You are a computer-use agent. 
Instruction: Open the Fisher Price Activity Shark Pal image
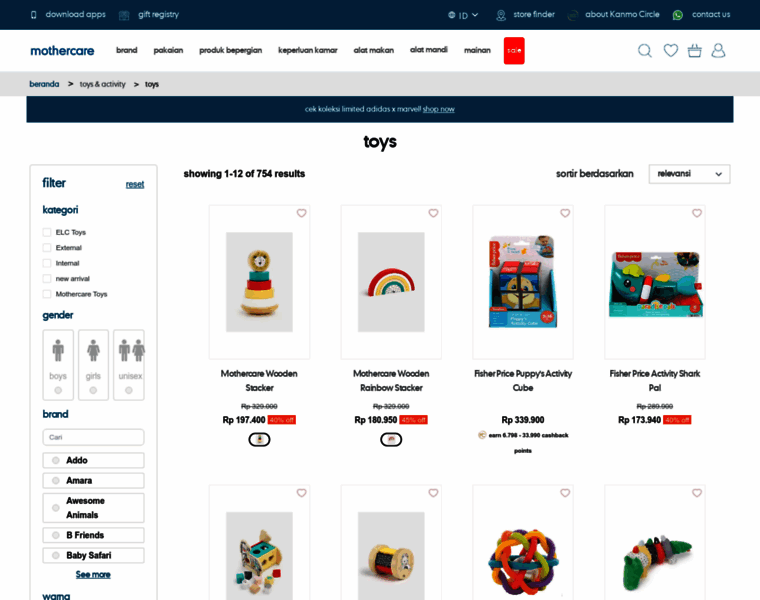pyautogui.click(x=655, y=284)
